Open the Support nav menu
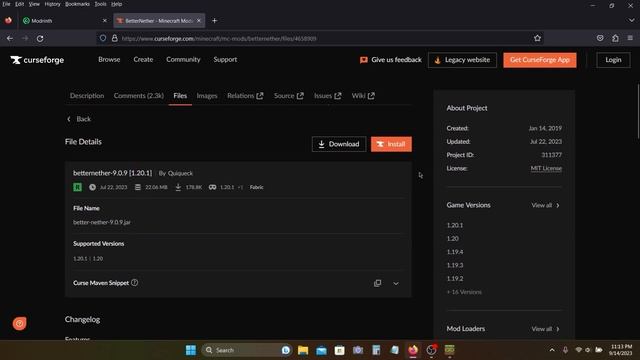The image size is (640, 360). pyautogui.click(x=225, y=60)
